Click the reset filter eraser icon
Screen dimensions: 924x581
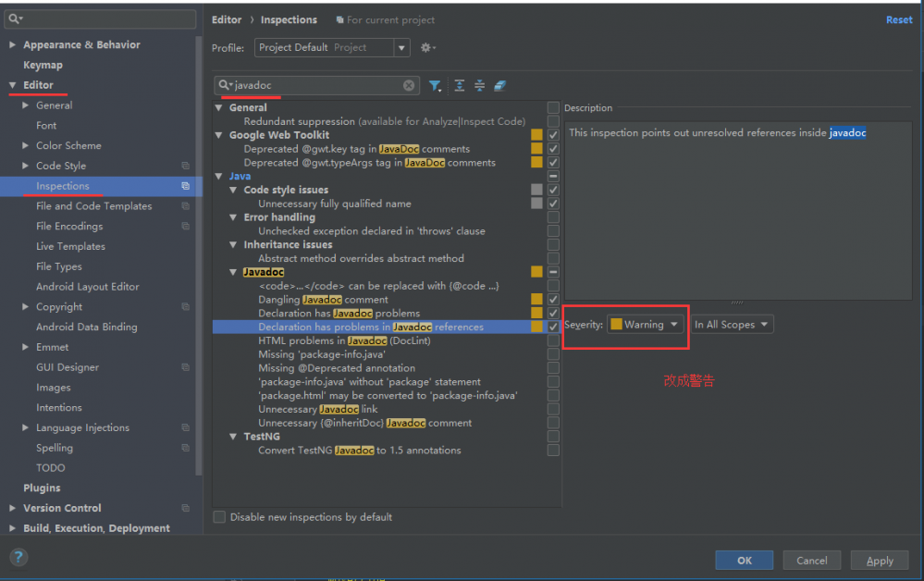499,85
